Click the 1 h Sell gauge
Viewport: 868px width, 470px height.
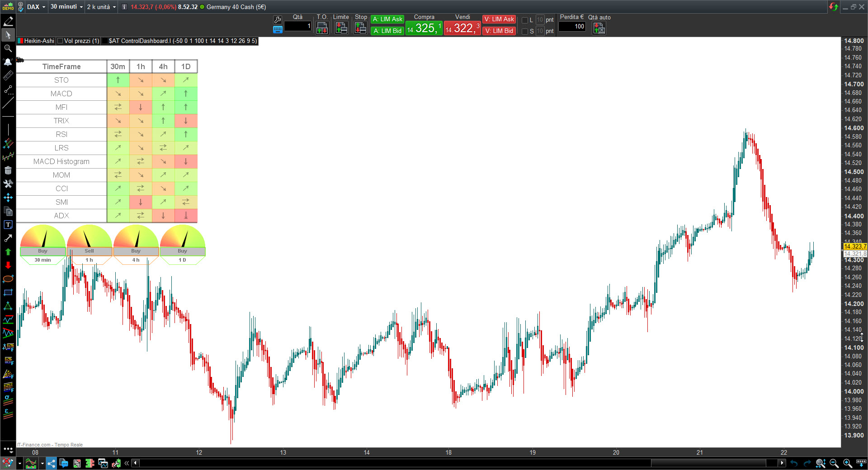pos(89,244)
